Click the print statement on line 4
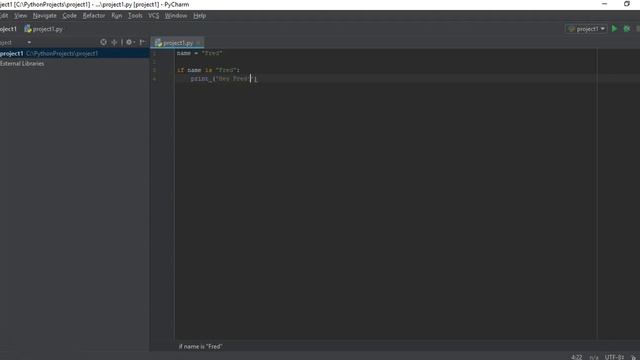The image size is (640, 360). point(224,79)
